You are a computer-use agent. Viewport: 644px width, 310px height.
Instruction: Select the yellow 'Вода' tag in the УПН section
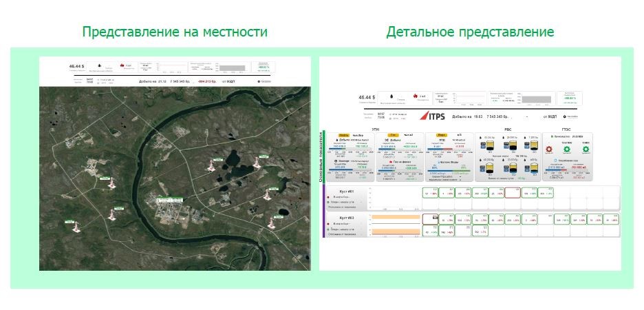pos(442,135)
